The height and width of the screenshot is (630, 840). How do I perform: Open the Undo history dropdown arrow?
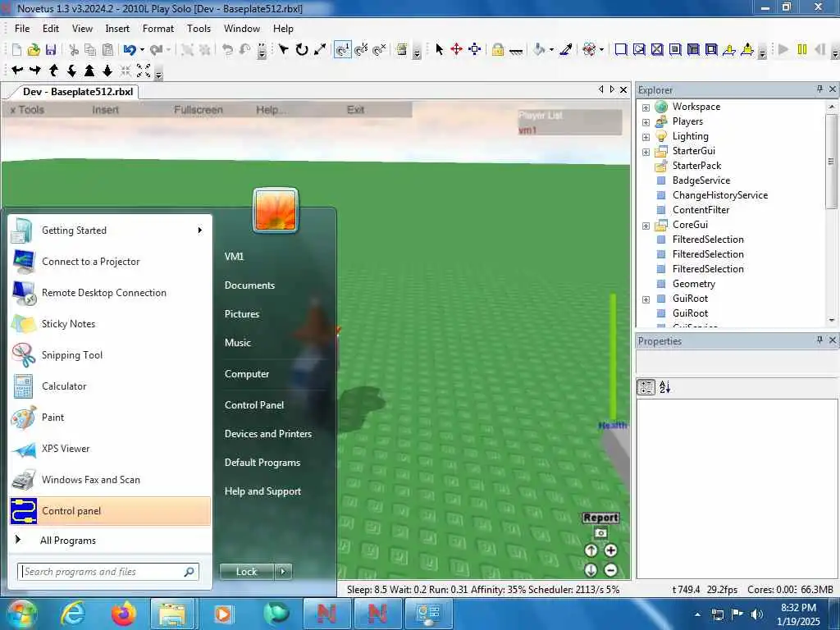click(142, 50)
